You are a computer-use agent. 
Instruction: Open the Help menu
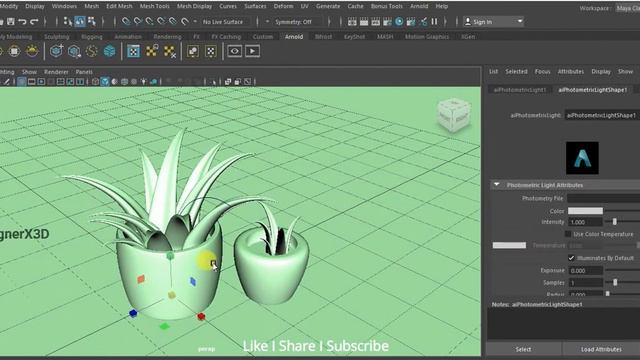point(442,6)
